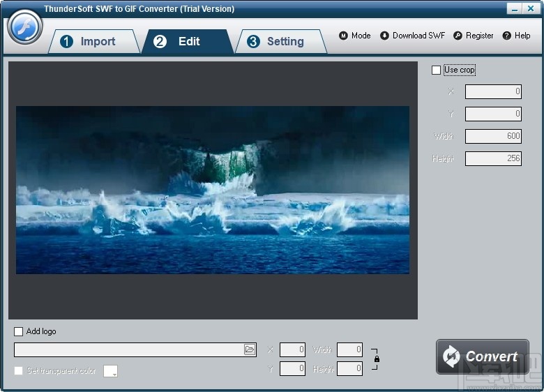Open the Help menu
The width and height of the screenshot is (544, 392).
[x=516, y=36]
